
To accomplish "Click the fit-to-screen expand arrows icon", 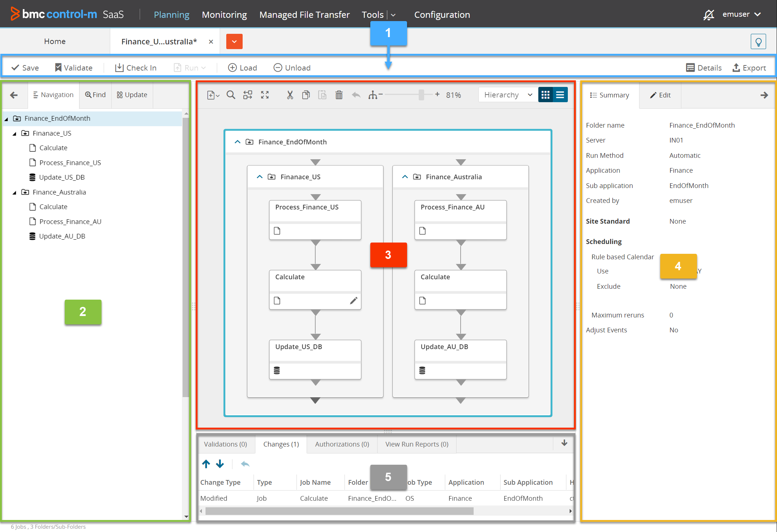I will (265, 95).
